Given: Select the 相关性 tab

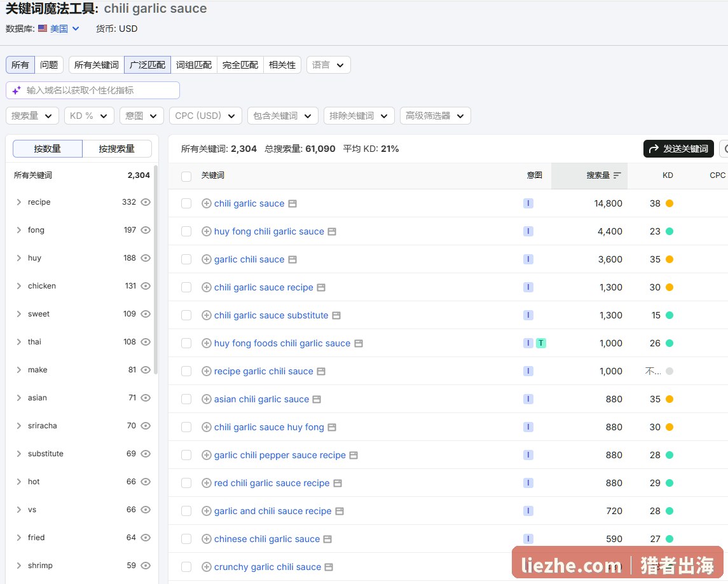Looking at the screenshot, I should point(282,65).
